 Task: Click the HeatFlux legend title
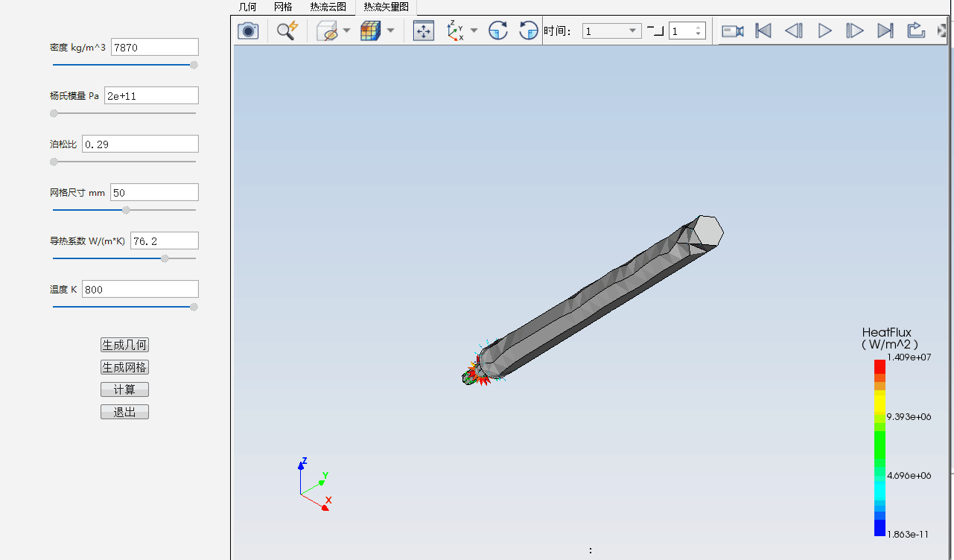click(x=889, y=338)
